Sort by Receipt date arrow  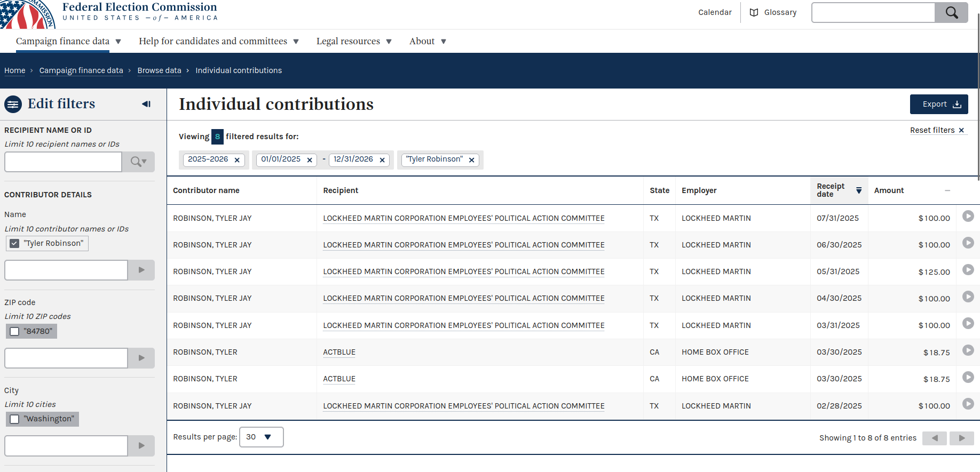[x=859, y=190]
